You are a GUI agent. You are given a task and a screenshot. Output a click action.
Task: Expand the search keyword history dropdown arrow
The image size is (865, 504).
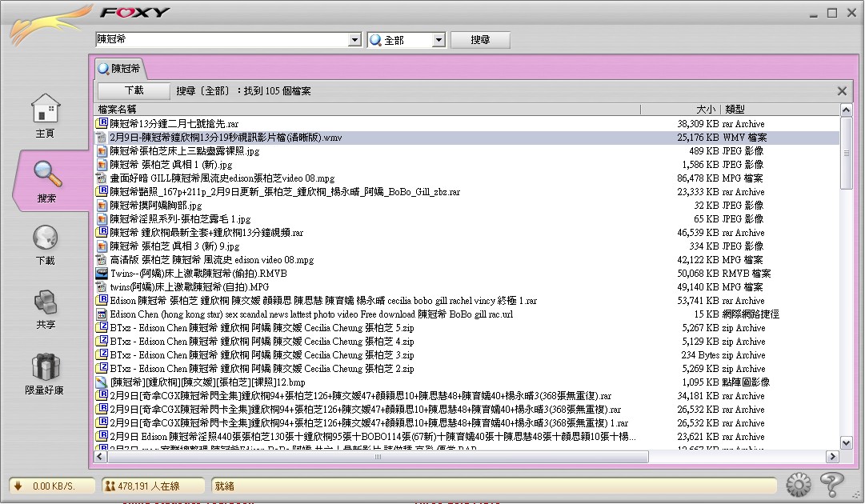[354, 40]
